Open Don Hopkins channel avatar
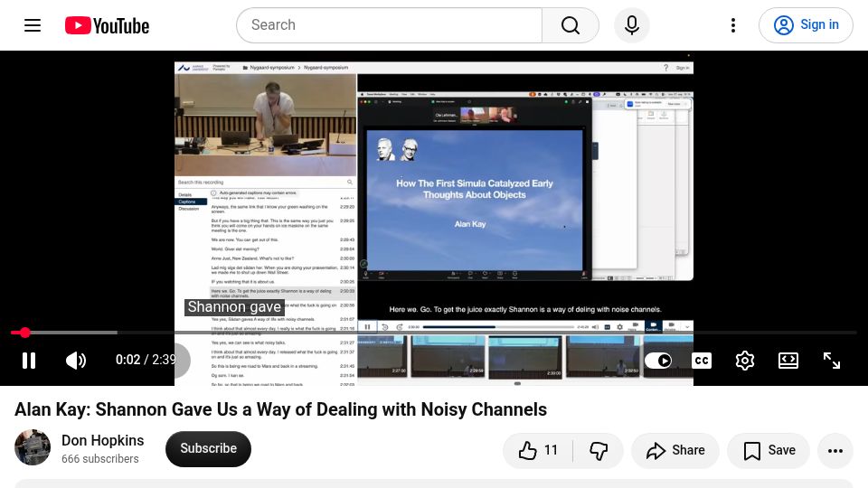 (33, 447)
